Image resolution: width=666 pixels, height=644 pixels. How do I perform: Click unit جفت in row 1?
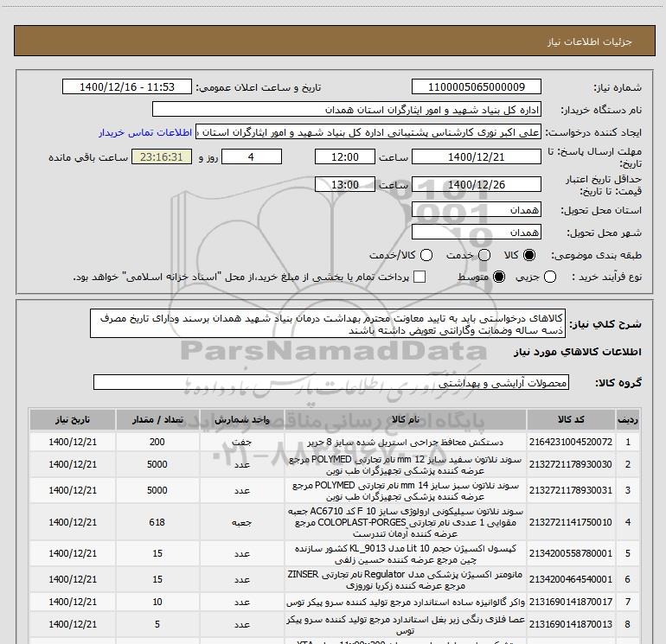(x=241, y=442)
